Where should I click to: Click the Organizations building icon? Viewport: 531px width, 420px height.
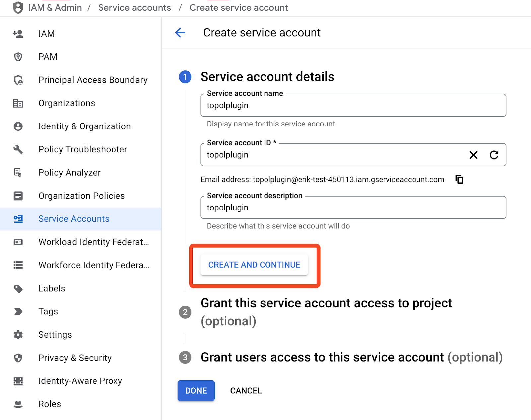(18, 103)
